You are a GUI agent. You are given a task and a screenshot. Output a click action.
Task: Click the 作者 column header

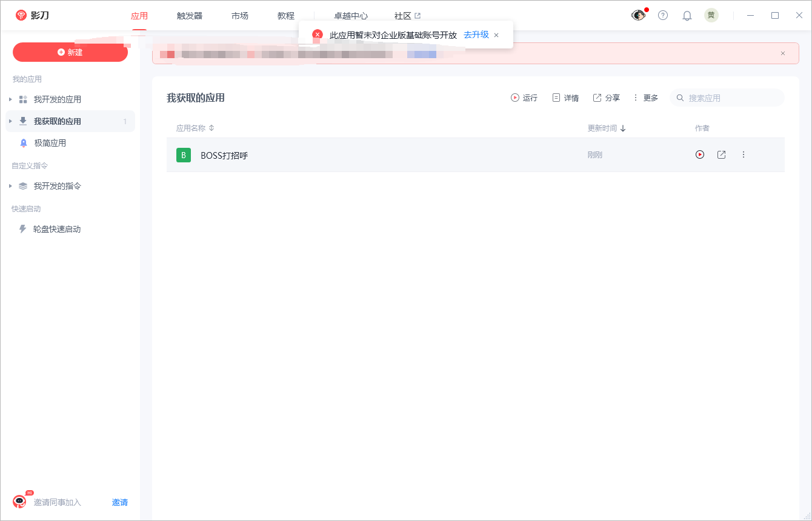(x=702, y=128)
